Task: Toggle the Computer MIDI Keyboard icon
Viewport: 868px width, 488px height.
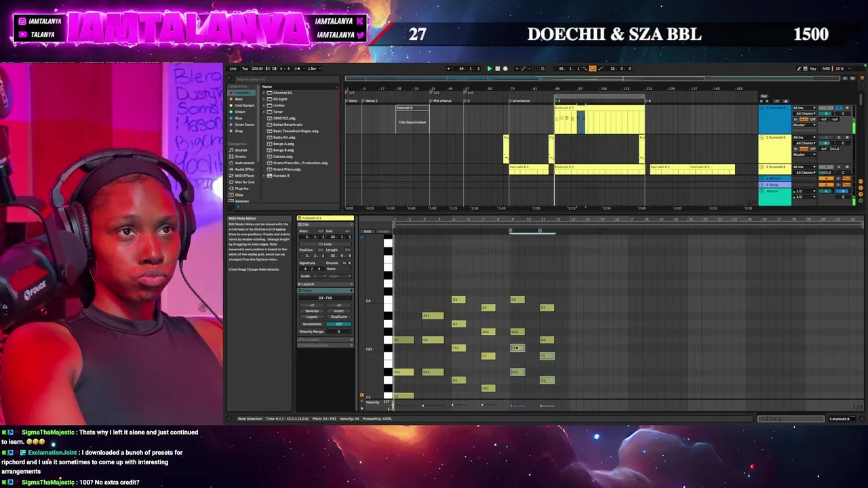Action: click(x=805, y=68)
